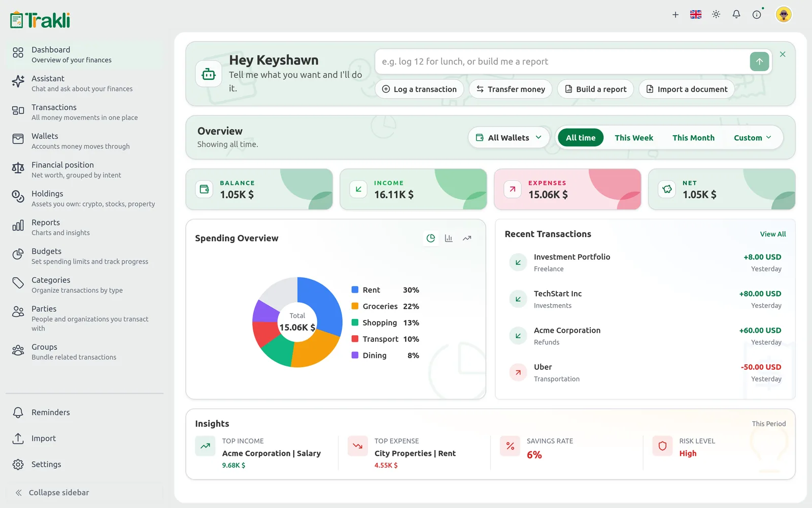Screen dimensions: 812x508
Task: Open the Uber transportation transaction
Action: (645, 372)
